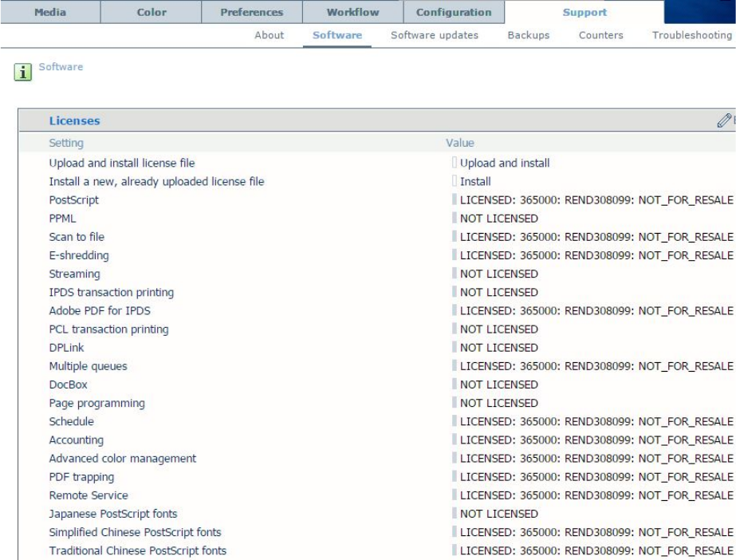Click the LICENSED value for Accounting

(x=596, y=440)
